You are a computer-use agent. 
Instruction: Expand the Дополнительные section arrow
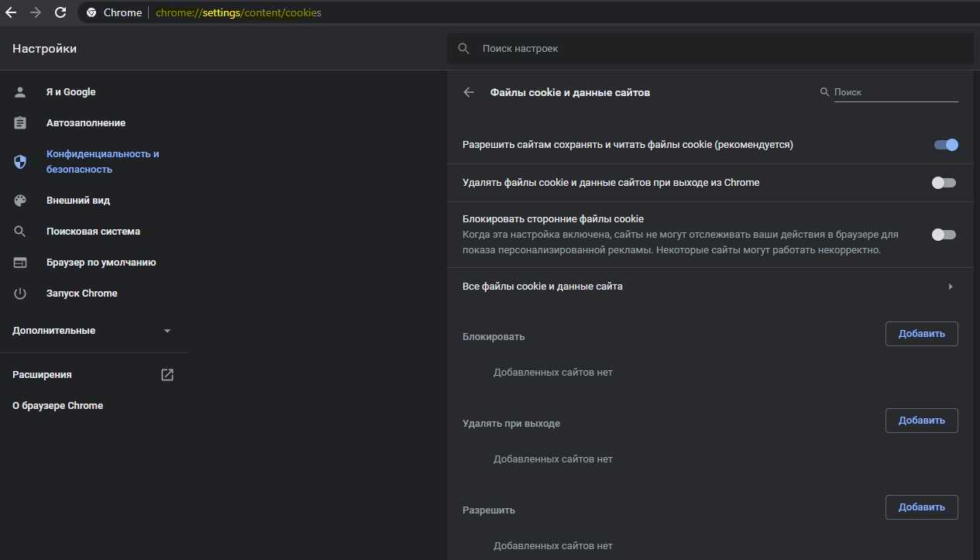pos(167,331)
